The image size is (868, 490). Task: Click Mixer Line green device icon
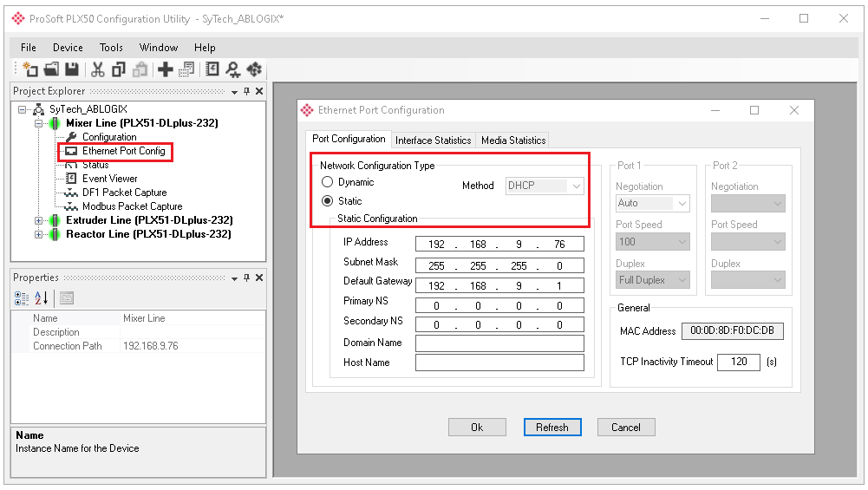tap(55, 123)
